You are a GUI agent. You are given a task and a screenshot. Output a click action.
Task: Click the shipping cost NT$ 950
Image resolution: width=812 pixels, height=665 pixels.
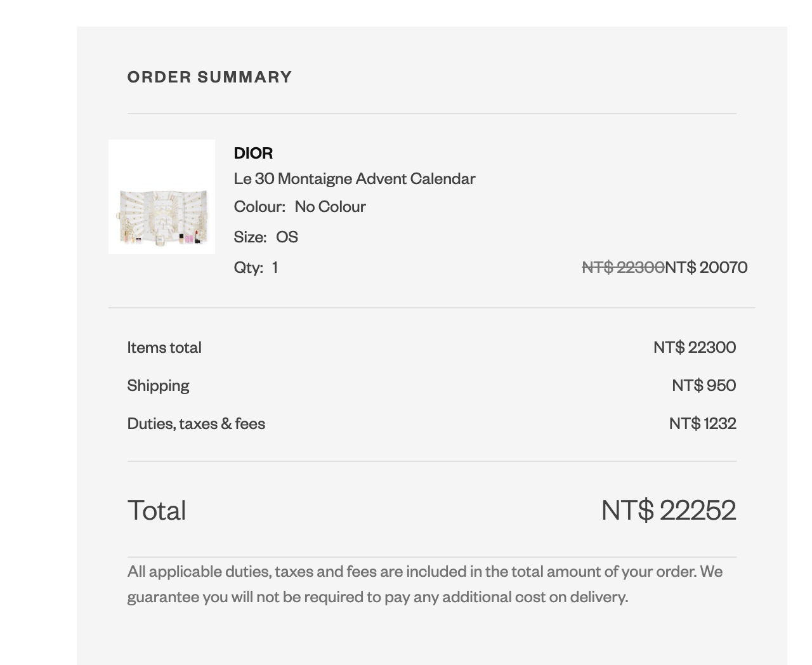click(704, 385)
